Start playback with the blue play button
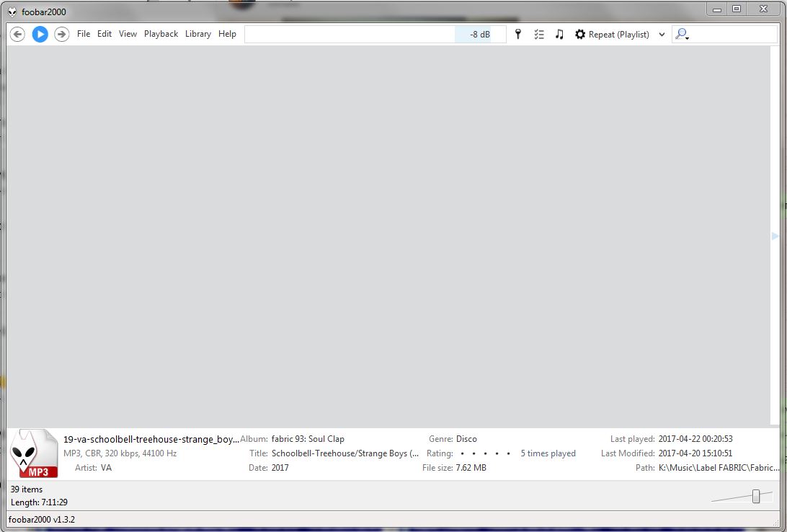The image size is (787, 532). [x=40, y=34]
